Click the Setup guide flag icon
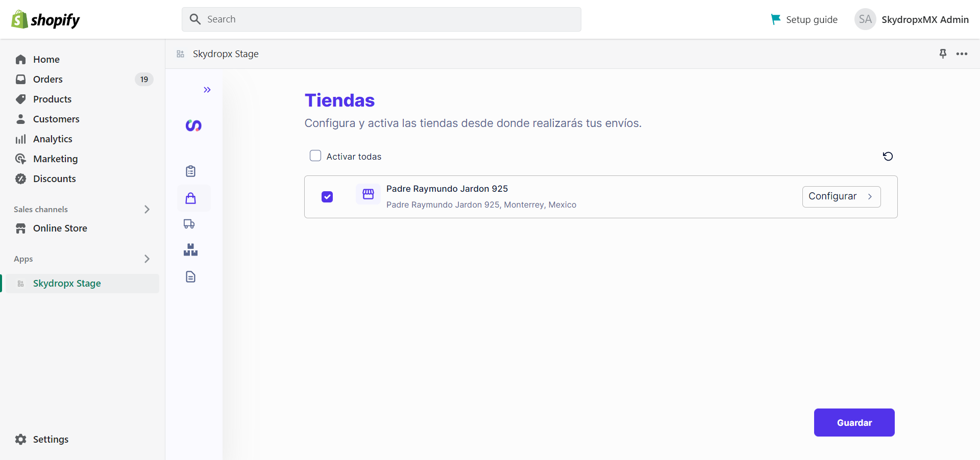 [776, 19]
